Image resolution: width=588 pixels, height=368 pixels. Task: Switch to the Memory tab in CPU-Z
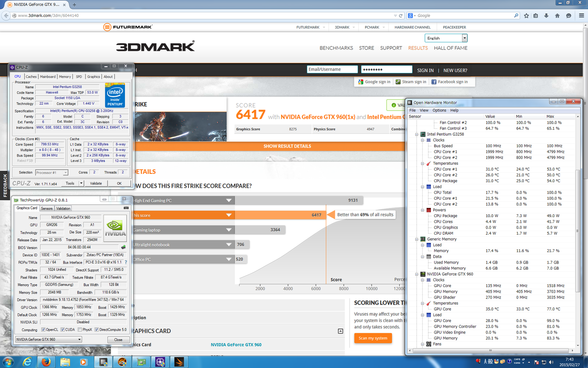pos(65,77)
